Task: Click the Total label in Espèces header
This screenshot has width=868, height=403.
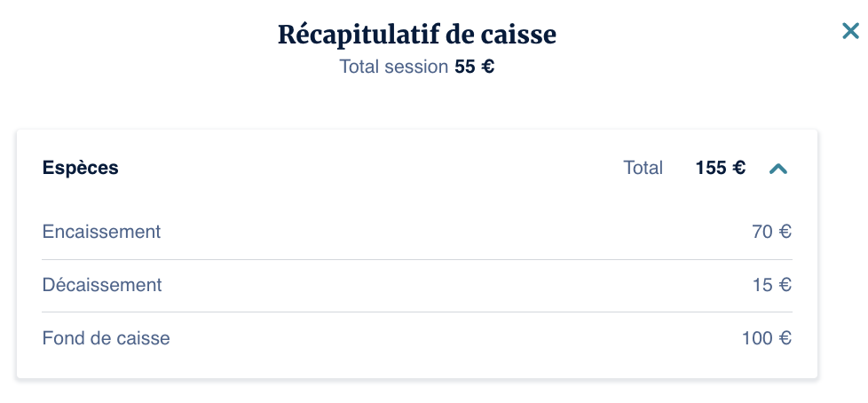Action: tap(643, 168)
